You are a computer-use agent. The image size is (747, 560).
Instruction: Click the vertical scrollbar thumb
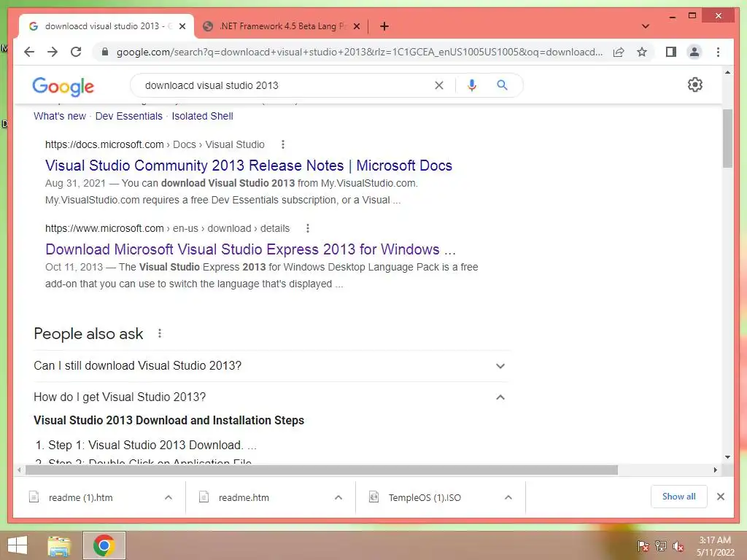[727, 139]
